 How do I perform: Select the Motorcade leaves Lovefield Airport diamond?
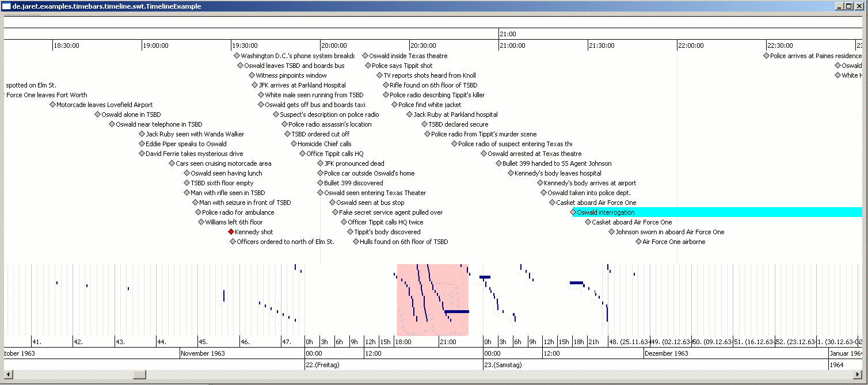pyautogui.click(x=52, y=105)
